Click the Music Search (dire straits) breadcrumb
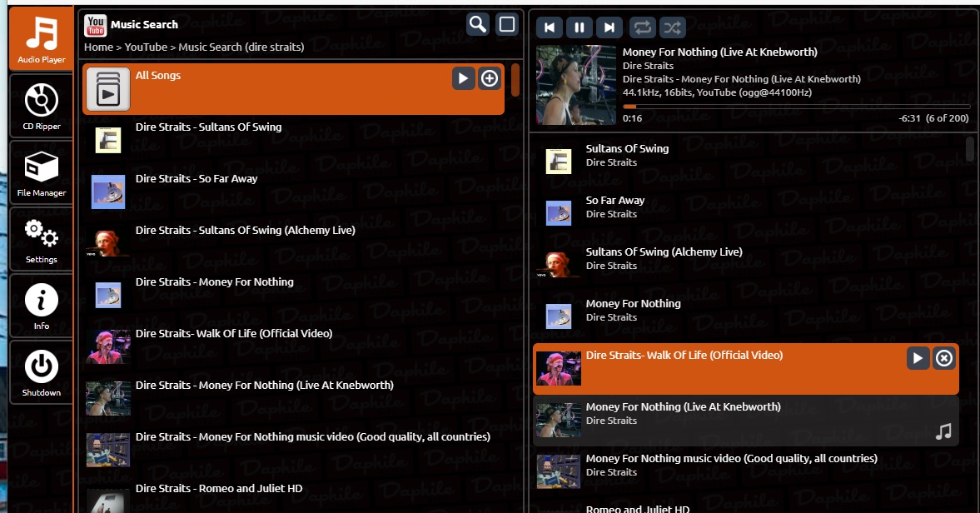Viewport: 980px width, 513px height. pyautogui.click(x=241, y=47)
